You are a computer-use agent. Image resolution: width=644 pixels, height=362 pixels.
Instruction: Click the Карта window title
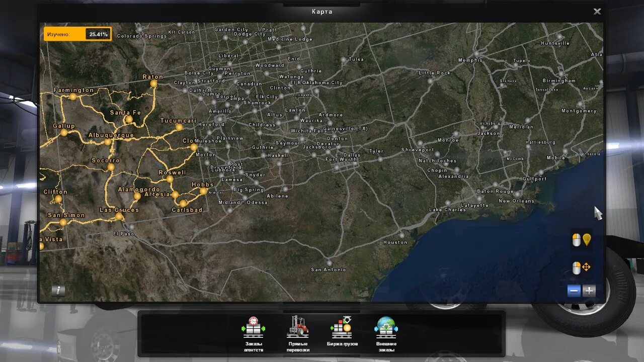click(x=322, y=11)
